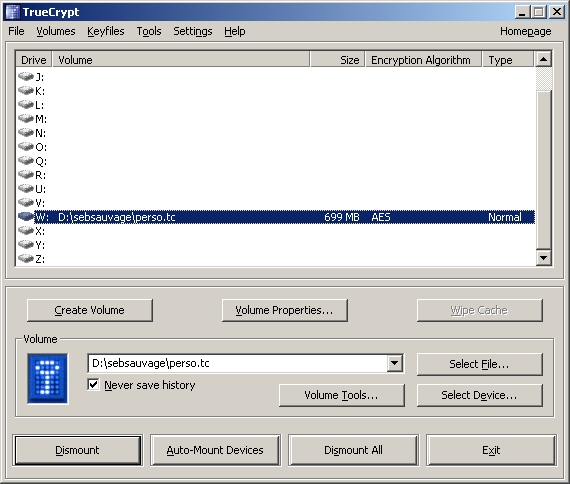Click the Z: drive icon
The height and width of the screenshot is (484, 570).
coord(26,258)
